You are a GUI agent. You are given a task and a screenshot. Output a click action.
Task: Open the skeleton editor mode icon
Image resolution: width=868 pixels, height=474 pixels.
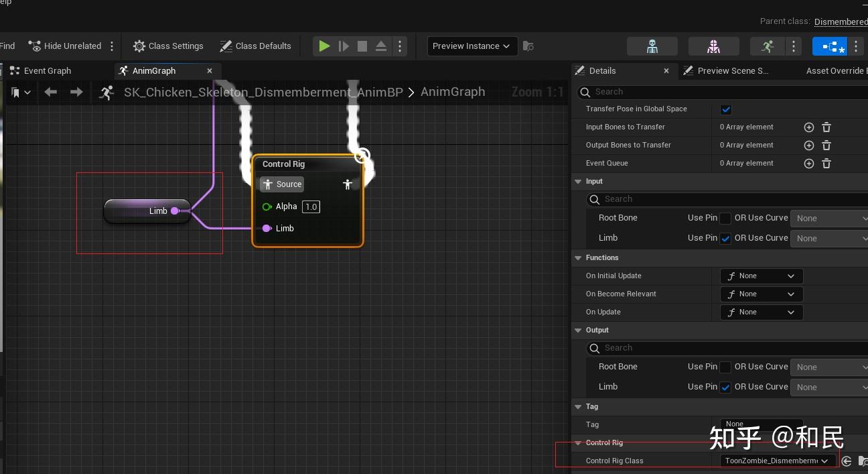pyautogui.click(x=652, y=46)
